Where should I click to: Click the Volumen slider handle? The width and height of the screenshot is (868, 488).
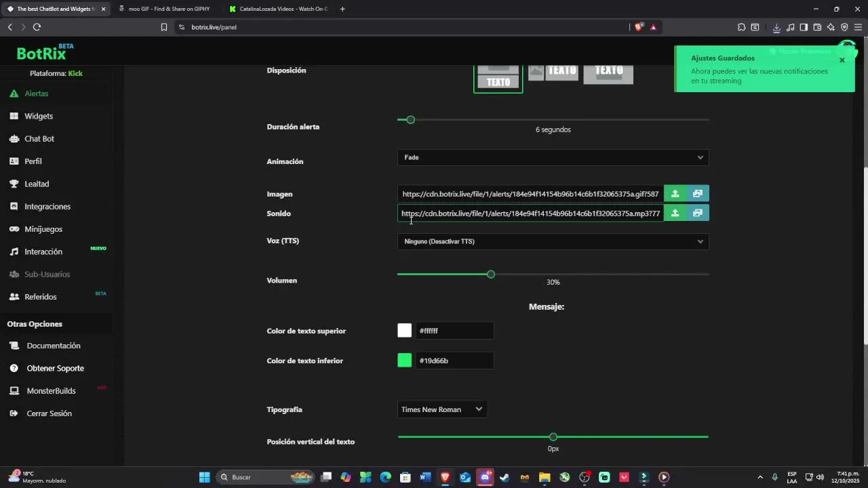(x=491, y=274)
